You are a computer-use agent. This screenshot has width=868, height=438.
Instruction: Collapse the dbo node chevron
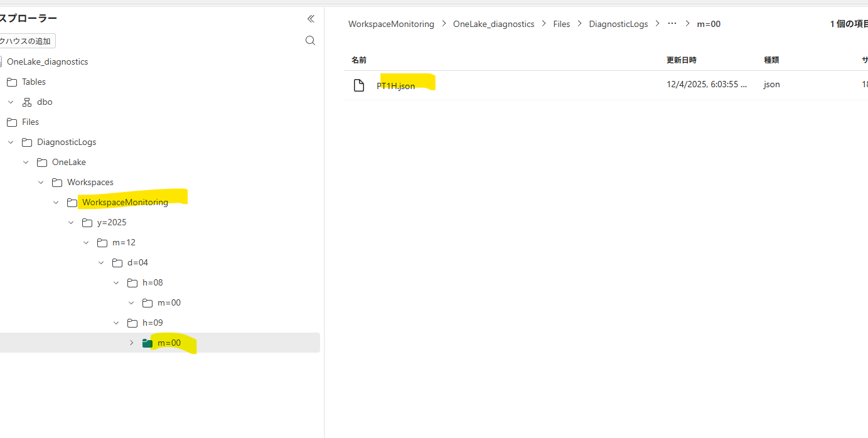pyautogui.click(x=11, y=102)
